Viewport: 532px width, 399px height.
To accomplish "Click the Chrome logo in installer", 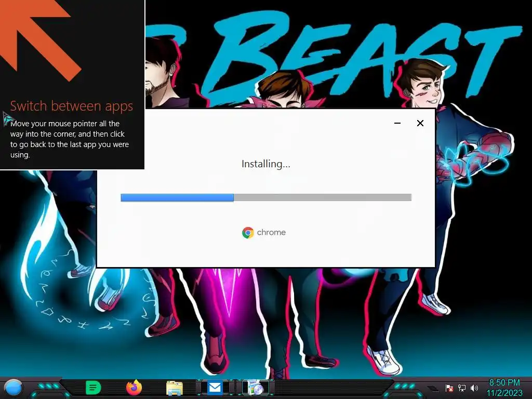I will tap(248, 233).
